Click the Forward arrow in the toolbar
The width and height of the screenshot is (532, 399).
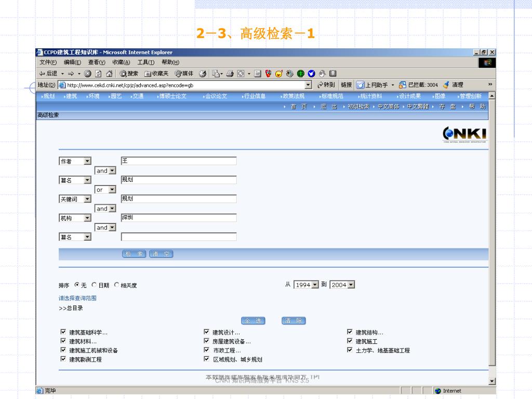tap(71, 73)
